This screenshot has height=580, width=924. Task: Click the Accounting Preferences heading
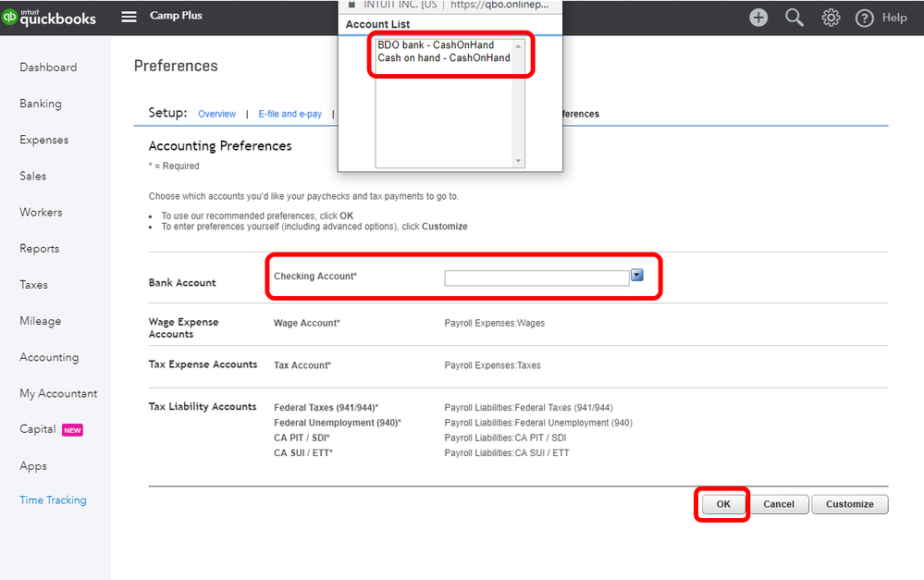point(220,145)
